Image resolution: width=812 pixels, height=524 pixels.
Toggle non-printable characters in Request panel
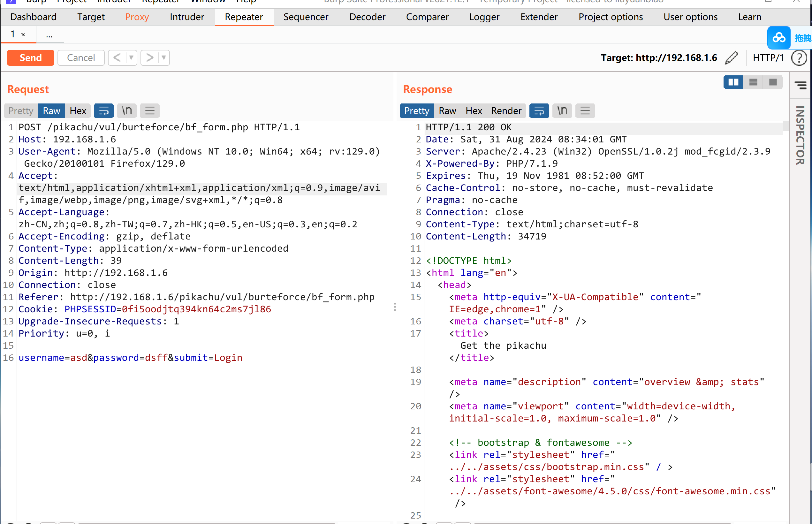(x=127, y=110)
